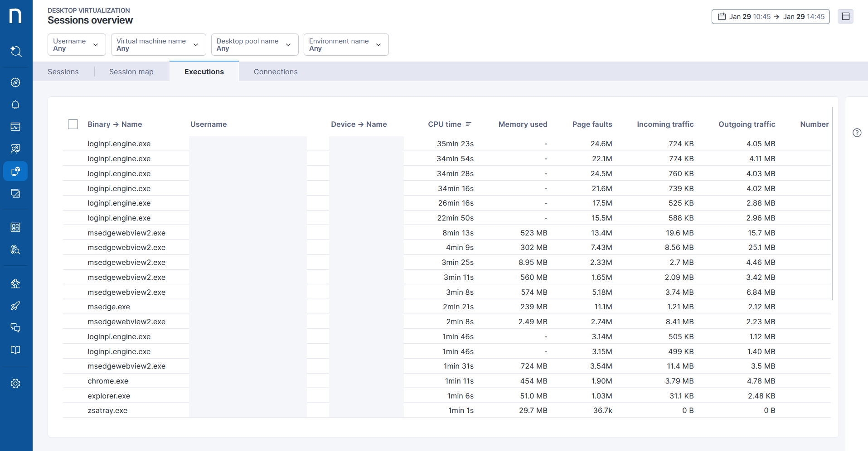868x451 pixels.
Task: Open the rocket icon in the sidebar
Action: pyautogui.click(x=15, y=306)
